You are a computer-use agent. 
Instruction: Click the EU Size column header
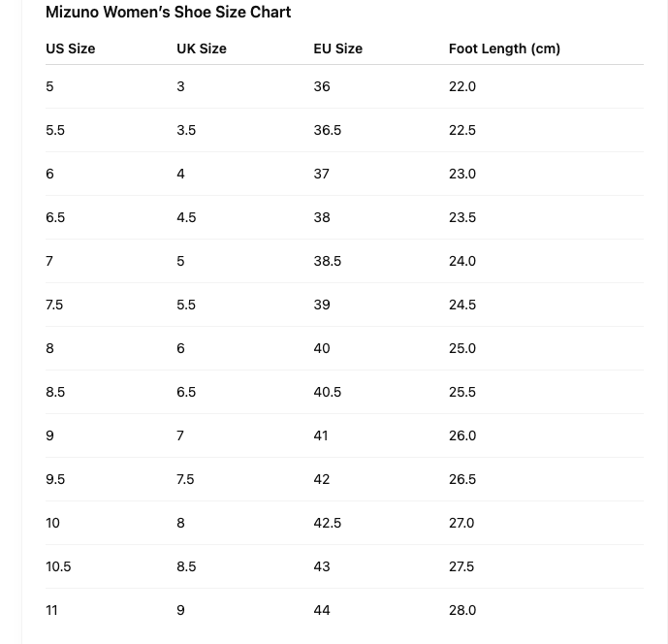click(x=337, y=48)
